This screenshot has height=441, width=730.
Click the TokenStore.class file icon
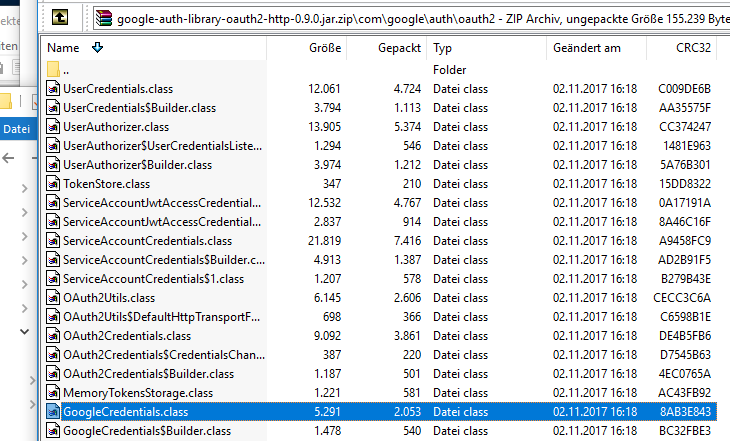point(53,183)
